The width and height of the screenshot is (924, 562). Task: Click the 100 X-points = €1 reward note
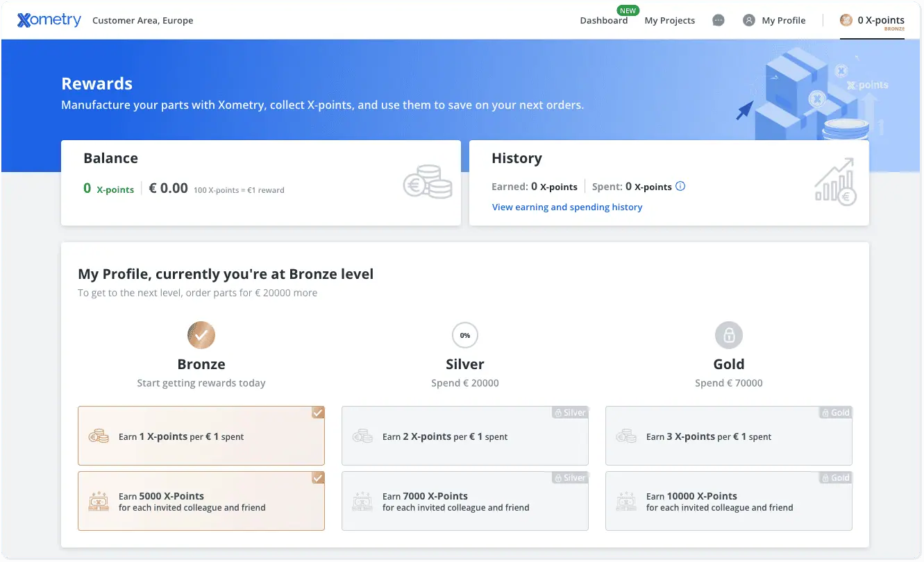[x=239, y=190]
